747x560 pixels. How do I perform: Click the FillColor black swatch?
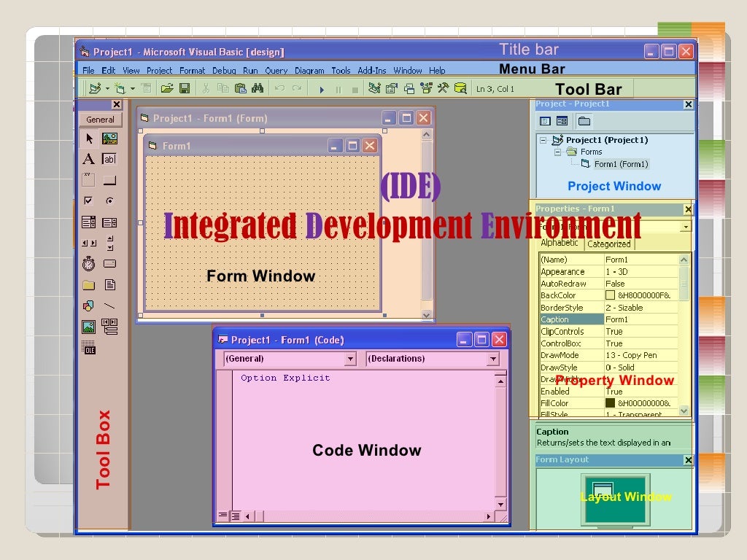(x=610, y=402)
